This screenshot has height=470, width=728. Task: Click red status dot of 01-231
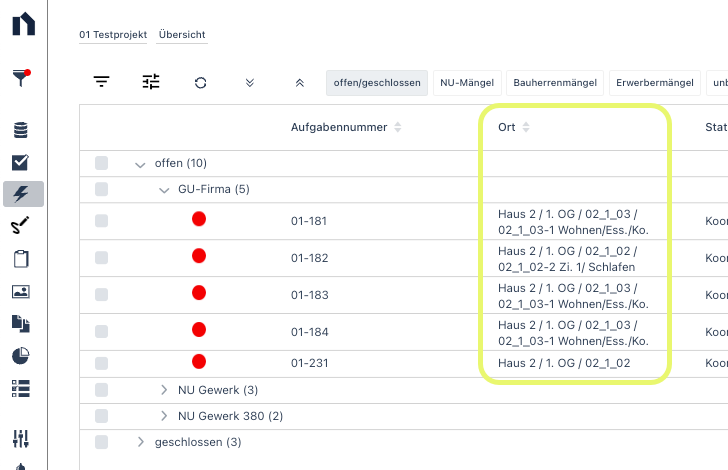199,361
